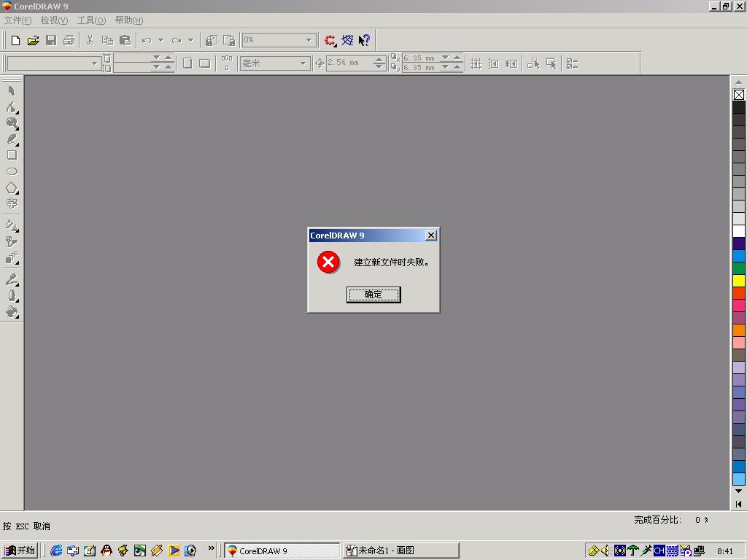Viewport: 747px width, 560px height.
Task: Click the Import toolbar icon
Action: click(211, 41)
